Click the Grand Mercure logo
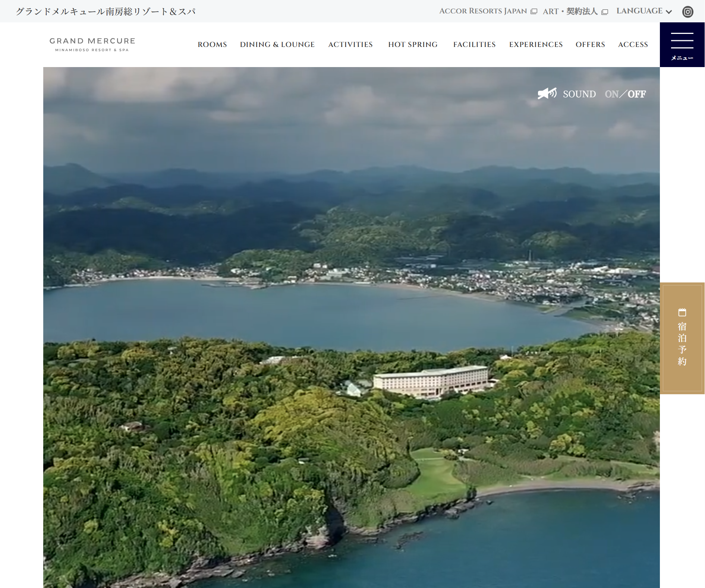Screen dimensions: 705x588 coord(92,44)
